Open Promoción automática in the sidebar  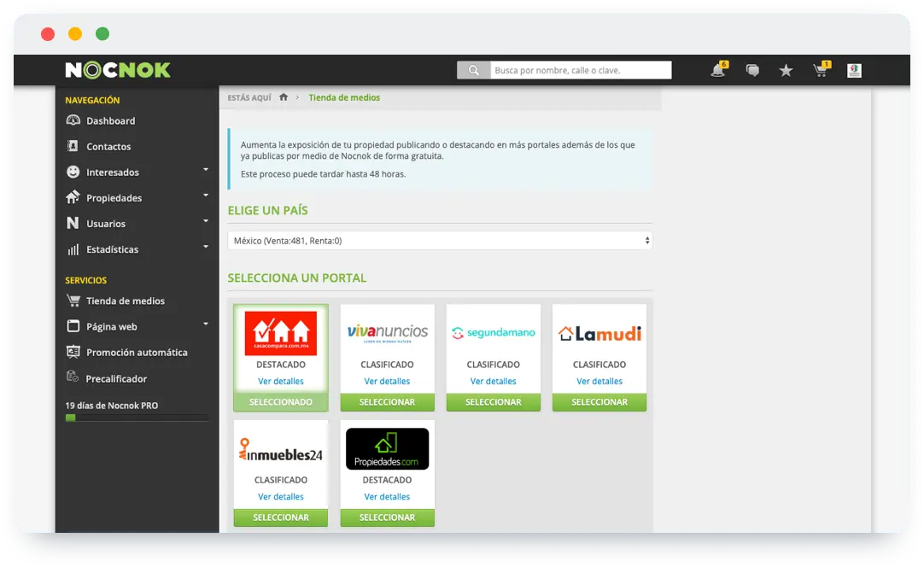137,353
